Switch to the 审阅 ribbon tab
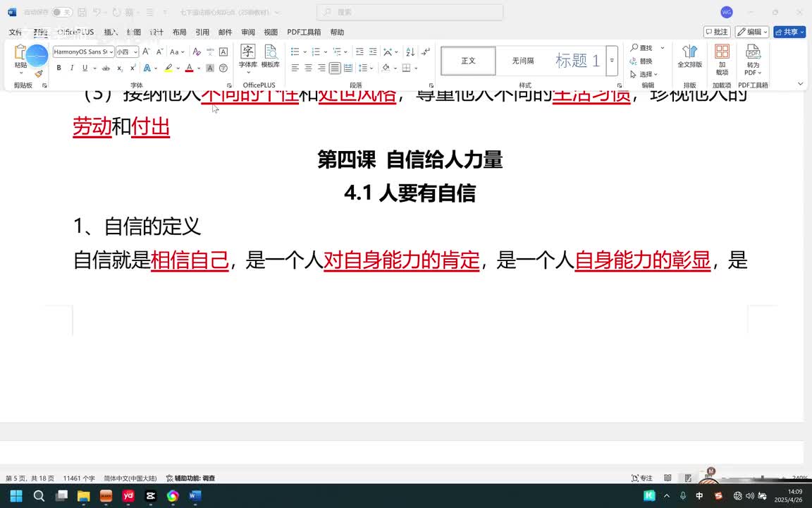812x508 pixels. pyautogui.click(x=248, y=32)
